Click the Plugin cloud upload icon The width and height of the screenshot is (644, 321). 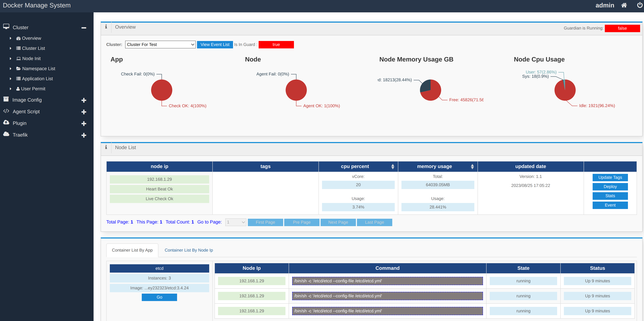tap(6, 123)
